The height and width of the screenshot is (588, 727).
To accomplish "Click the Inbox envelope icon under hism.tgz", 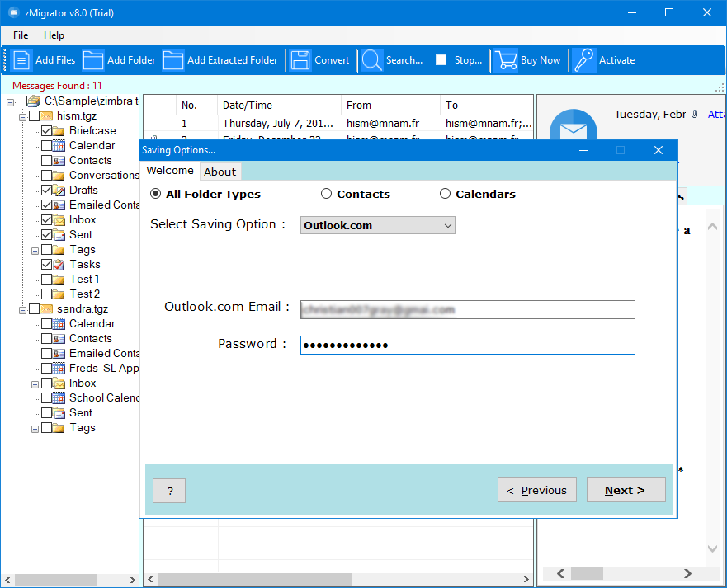I will coord(59,219).
